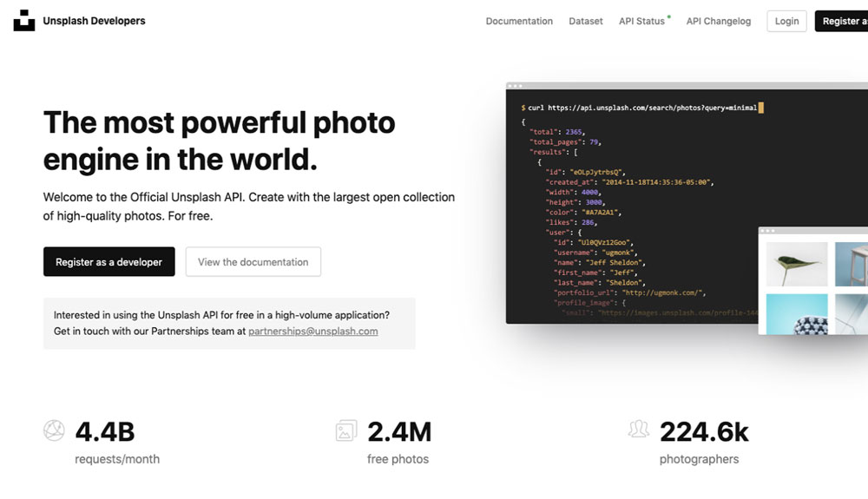Click the people photographers icon
The width and height of the screenshot is (868, 499).
point(638,430)
